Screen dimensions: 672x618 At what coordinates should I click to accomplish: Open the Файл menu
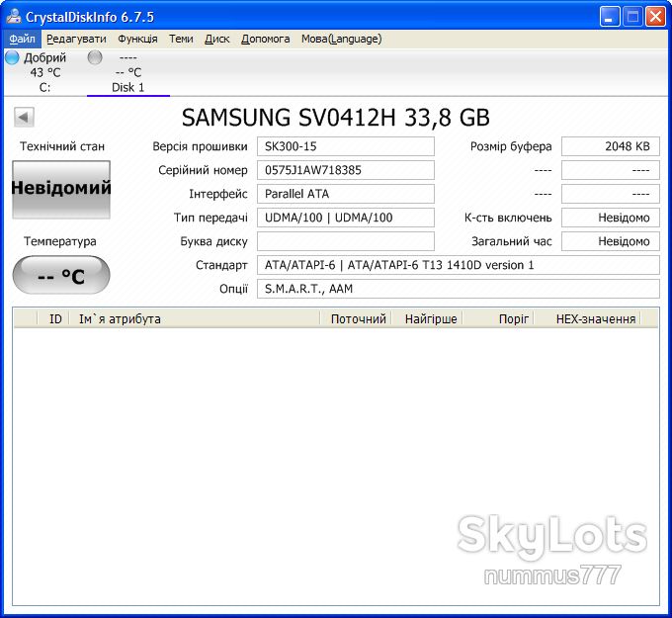(x=23, y=39)
